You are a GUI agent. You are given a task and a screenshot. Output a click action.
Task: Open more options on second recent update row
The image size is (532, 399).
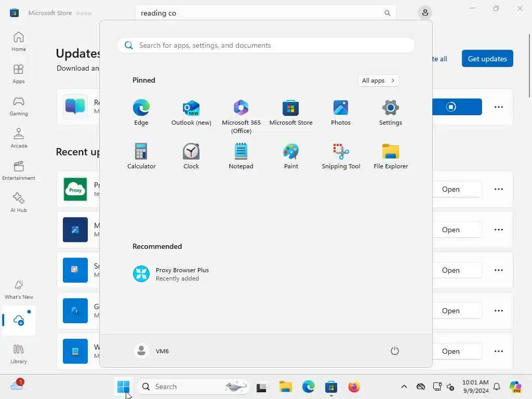(498, 230)
